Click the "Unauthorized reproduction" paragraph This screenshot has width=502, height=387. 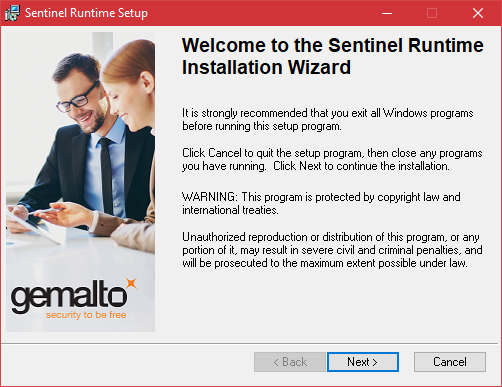point(332,250)
